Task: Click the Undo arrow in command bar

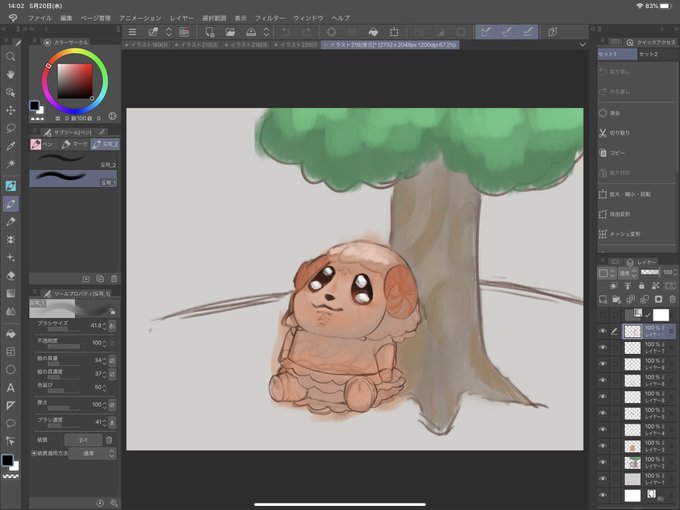Action: 285,32
